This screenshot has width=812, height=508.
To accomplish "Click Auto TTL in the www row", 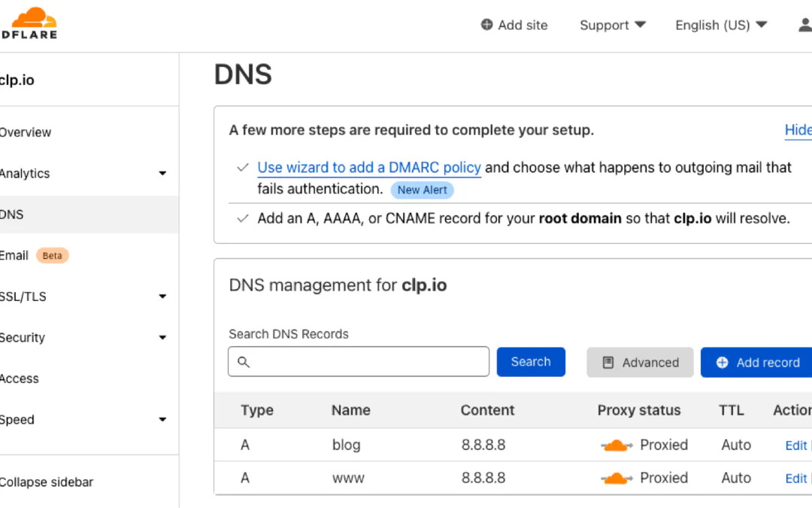I will 736,478.
